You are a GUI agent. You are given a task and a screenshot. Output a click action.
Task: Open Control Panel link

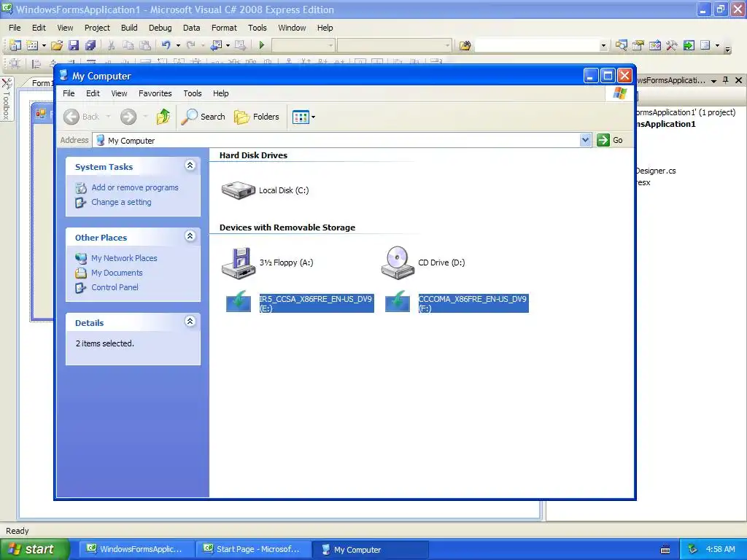click(x=115, y=287)
